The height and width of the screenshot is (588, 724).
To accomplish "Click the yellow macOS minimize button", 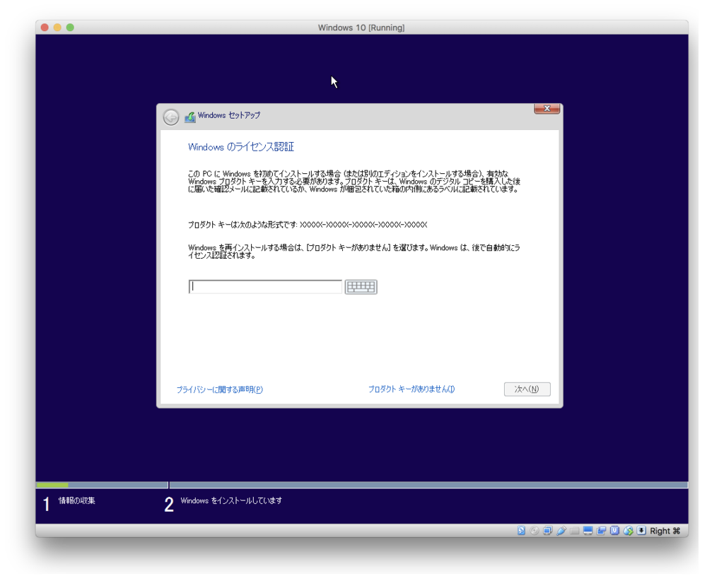I will (x=57, y=28).
